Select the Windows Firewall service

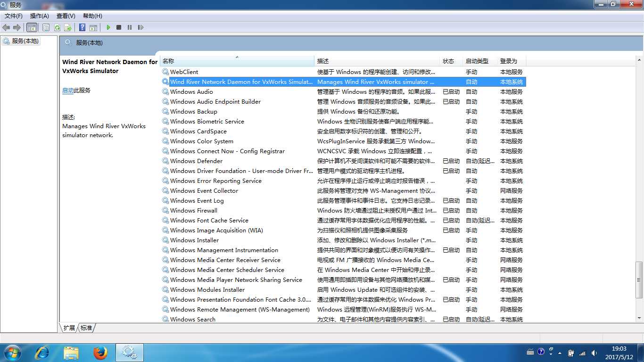tap(343, 211)
